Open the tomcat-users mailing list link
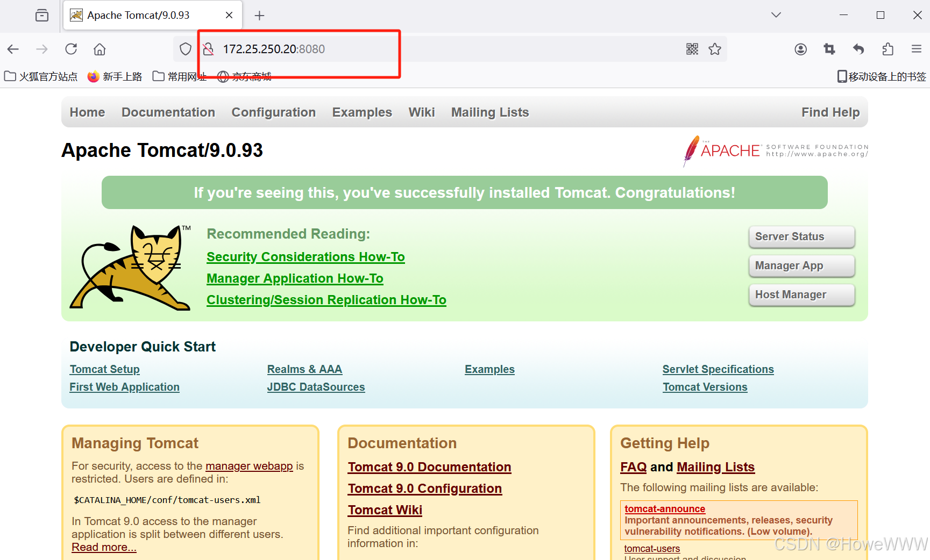930x560 pixels. [652, 549]
